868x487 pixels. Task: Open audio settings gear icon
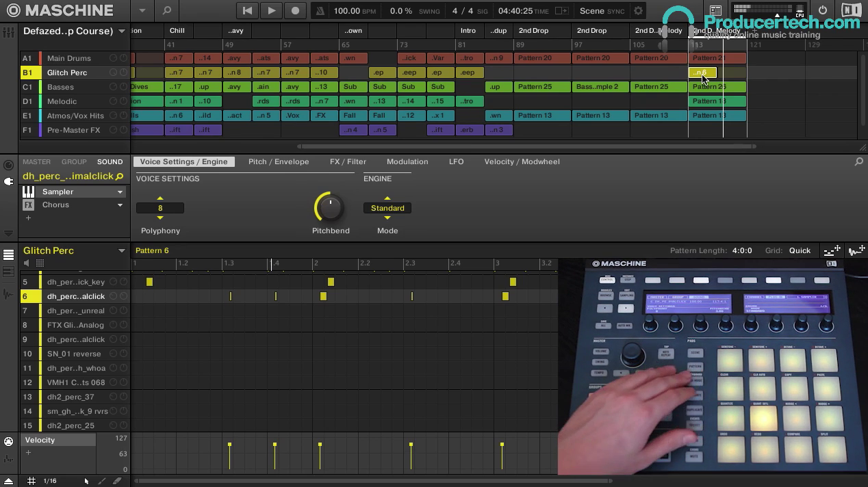tap(639, 11)
